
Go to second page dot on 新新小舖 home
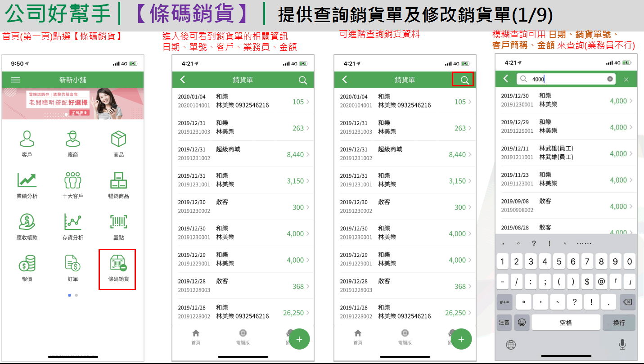pyautogui.click(x=77, y=295)
